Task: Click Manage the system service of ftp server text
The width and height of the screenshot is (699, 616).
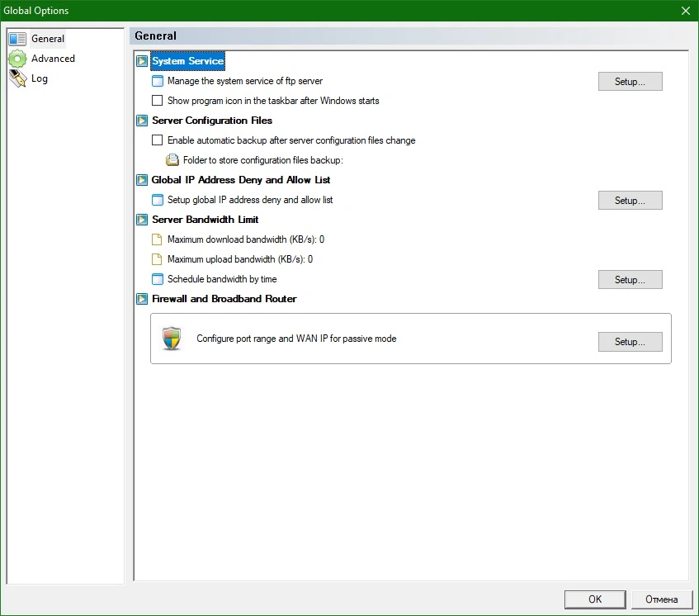Action: tap(245, 81)
